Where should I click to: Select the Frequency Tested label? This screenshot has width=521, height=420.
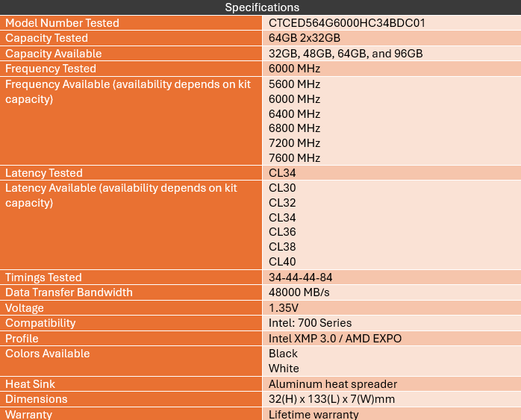click(51, 69)
